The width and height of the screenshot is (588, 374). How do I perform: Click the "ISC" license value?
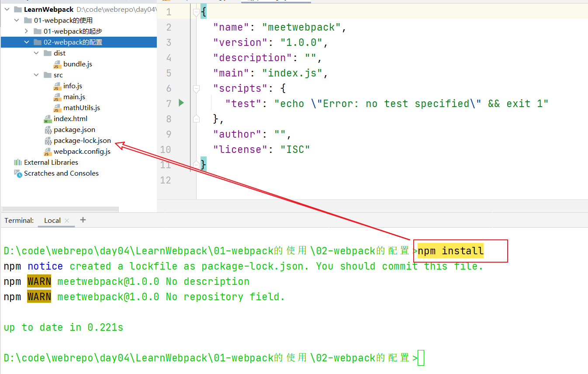[x=295, y=149]
